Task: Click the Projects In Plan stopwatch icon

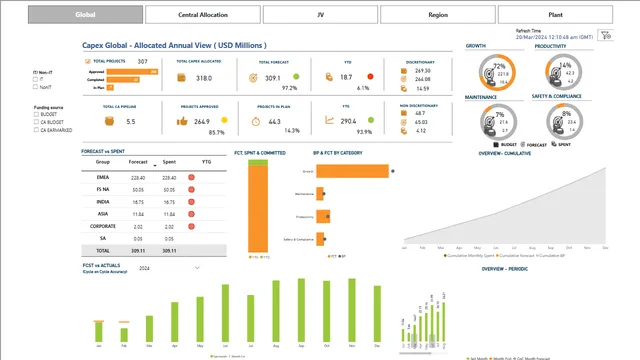Action: click(256, 121)
